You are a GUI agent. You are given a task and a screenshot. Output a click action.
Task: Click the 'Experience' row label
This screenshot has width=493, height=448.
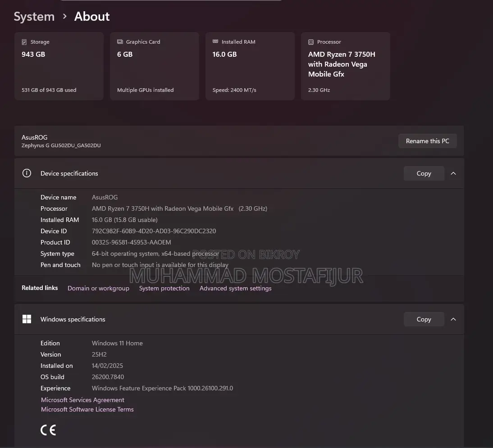pos(55,388)
